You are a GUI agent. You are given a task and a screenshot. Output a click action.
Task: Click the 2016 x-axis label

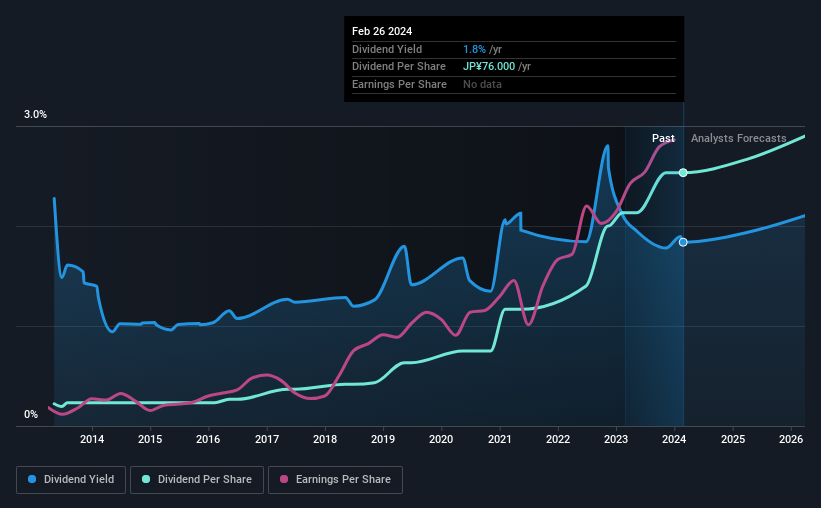[208, 439]
